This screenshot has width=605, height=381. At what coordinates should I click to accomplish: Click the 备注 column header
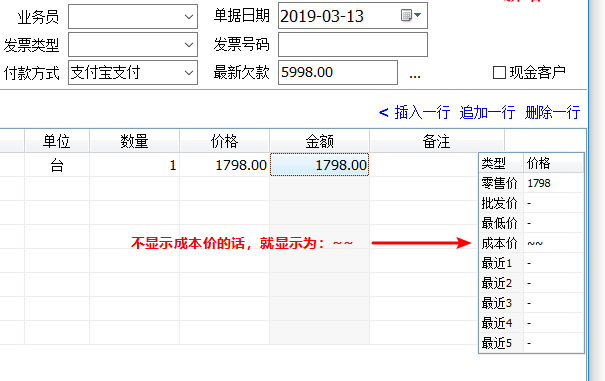coord(437,141)
